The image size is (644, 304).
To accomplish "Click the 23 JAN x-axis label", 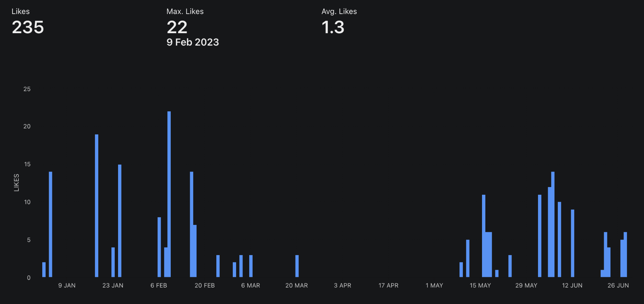I will [x=113, y=286].
